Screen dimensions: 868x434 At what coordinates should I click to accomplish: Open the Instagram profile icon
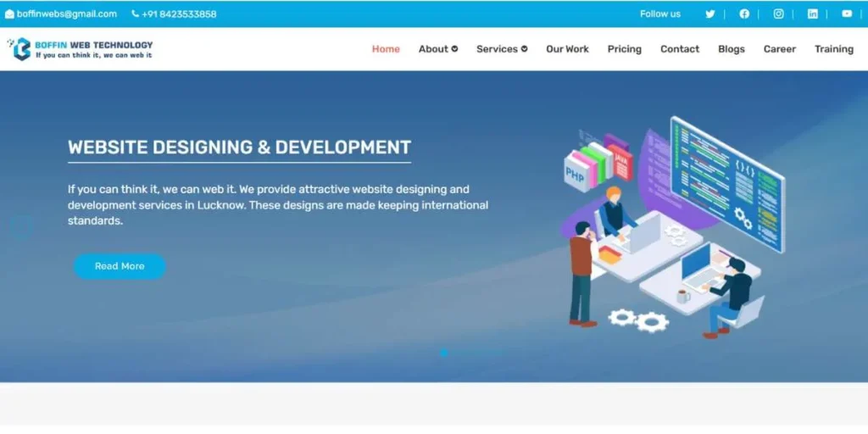point(778,14)
